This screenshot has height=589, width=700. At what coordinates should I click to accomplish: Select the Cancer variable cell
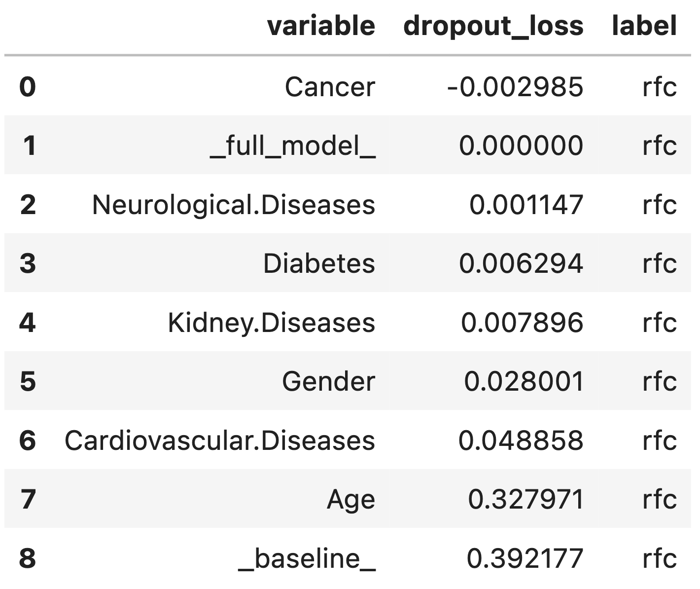pos(330,87)
